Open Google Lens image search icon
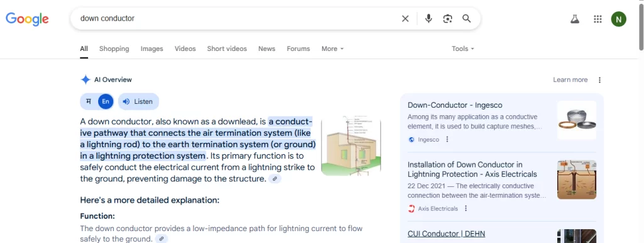This screenshot has width=644, height=243. (448, 18)
